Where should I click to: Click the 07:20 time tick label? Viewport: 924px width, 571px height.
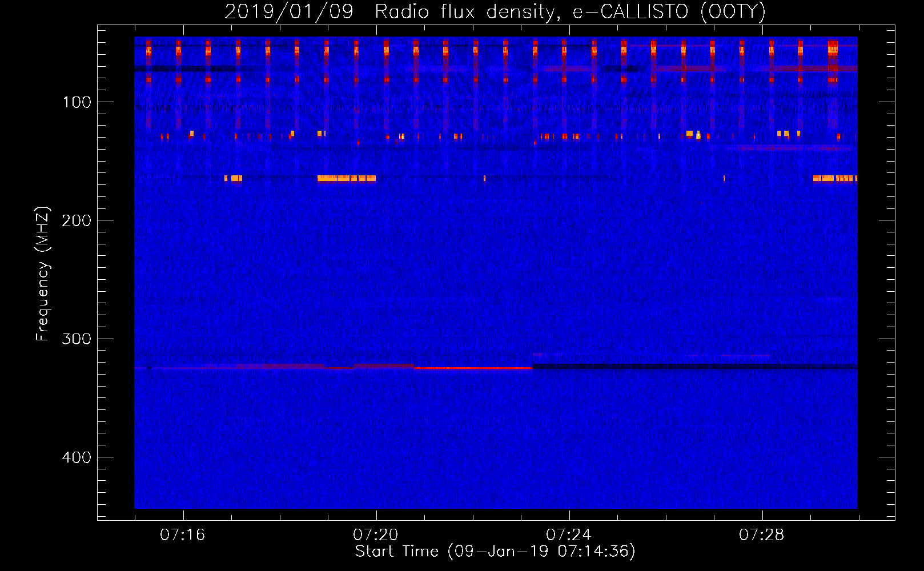click(376, 535)
